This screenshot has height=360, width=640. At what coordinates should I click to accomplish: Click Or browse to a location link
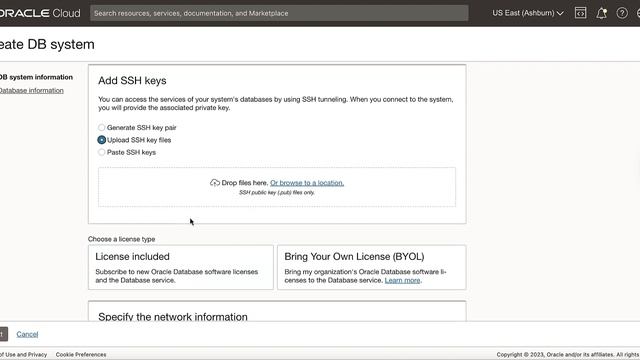pos(307,183)
